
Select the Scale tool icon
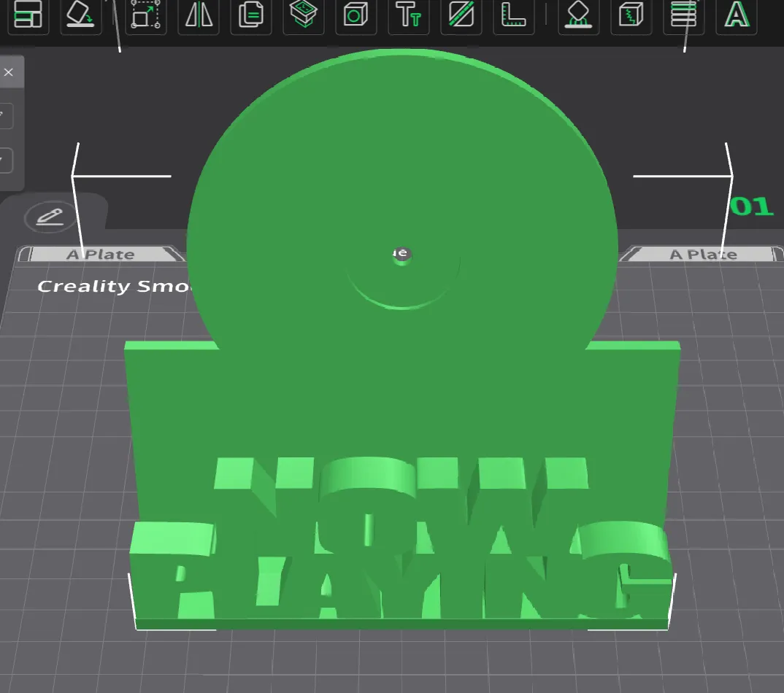[x=145, y=15]
